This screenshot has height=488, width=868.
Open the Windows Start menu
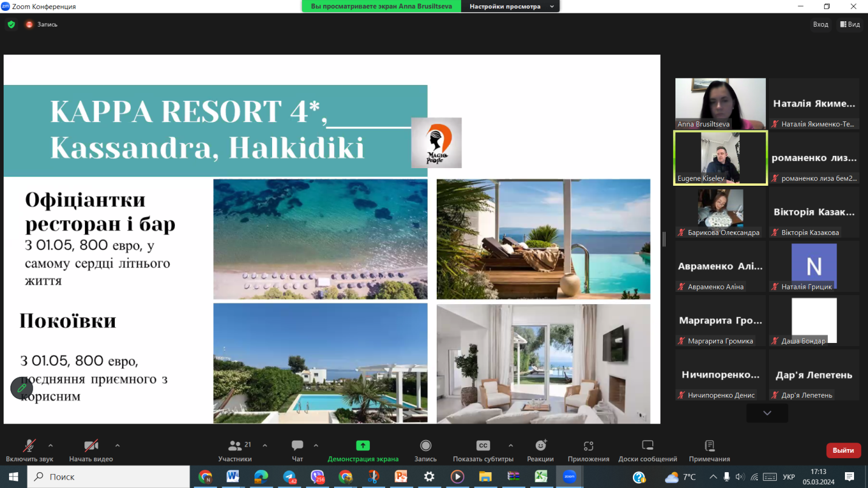13,476
